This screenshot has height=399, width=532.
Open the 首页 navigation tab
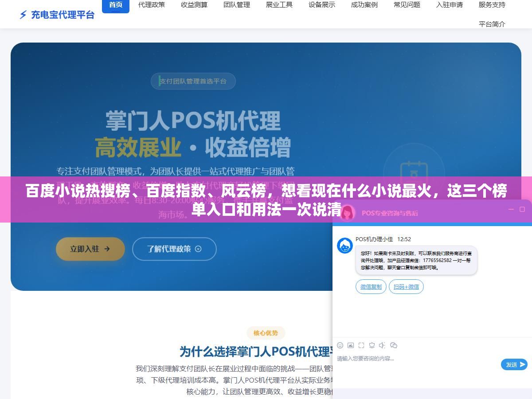tap(116, 5)
